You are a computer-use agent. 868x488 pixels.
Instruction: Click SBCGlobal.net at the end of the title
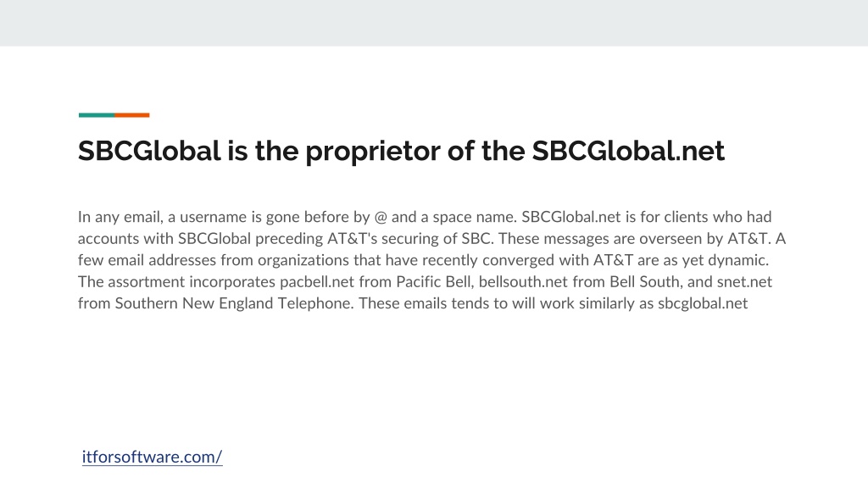click(628, 151)
